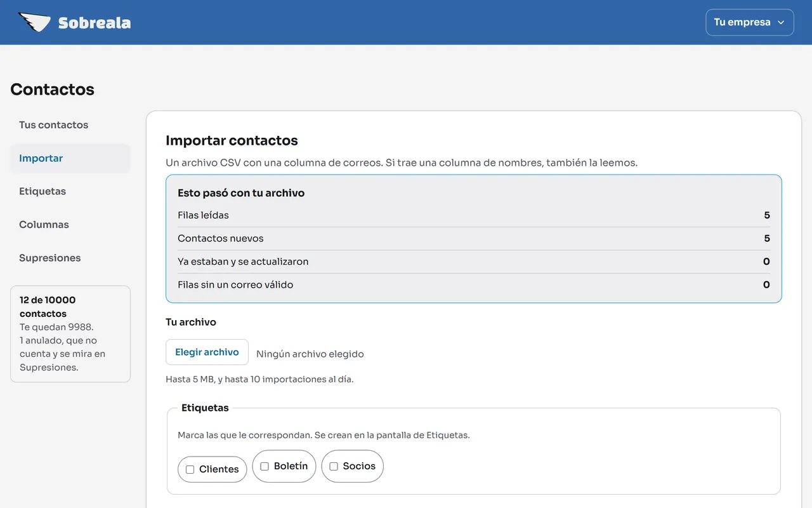Click the Etiquetas fieldset legend

[x=205, y=408]
